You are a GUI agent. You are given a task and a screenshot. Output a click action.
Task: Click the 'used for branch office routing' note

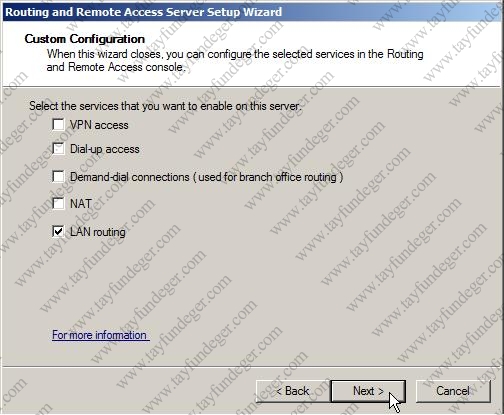pos(268,177)
